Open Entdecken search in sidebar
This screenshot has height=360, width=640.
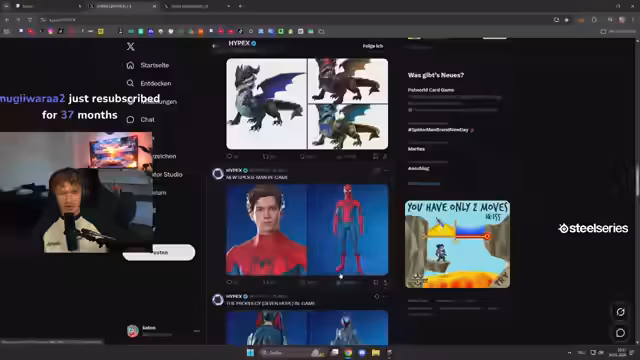coord(149,83)
